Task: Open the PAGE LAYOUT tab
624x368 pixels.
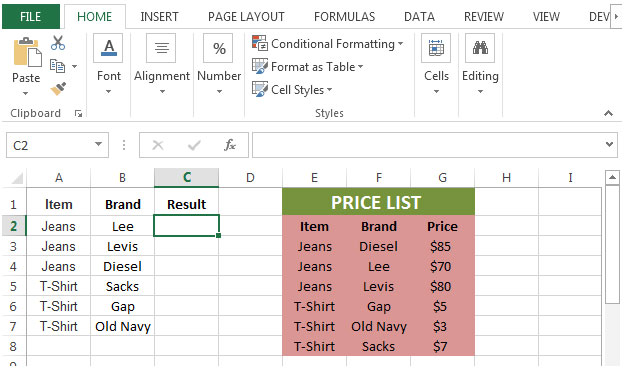Action: coord(246,17)
